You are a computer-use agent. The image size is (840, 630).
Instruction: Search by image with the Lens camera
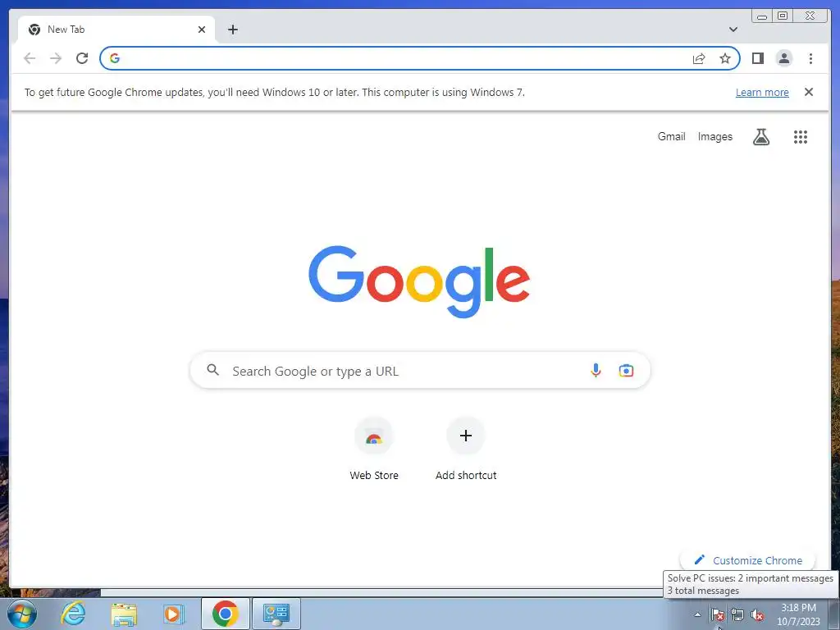626,370
